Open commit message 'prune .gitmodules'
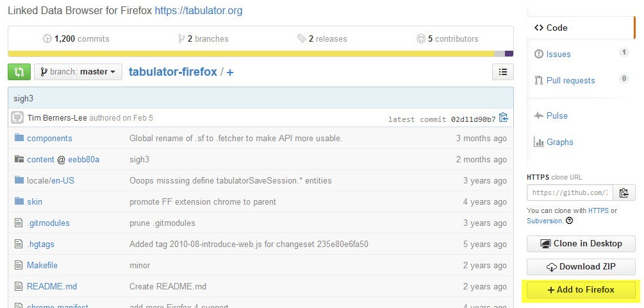Image resolution: width=644 pixels, height=308 pixels. pos(162,223)
